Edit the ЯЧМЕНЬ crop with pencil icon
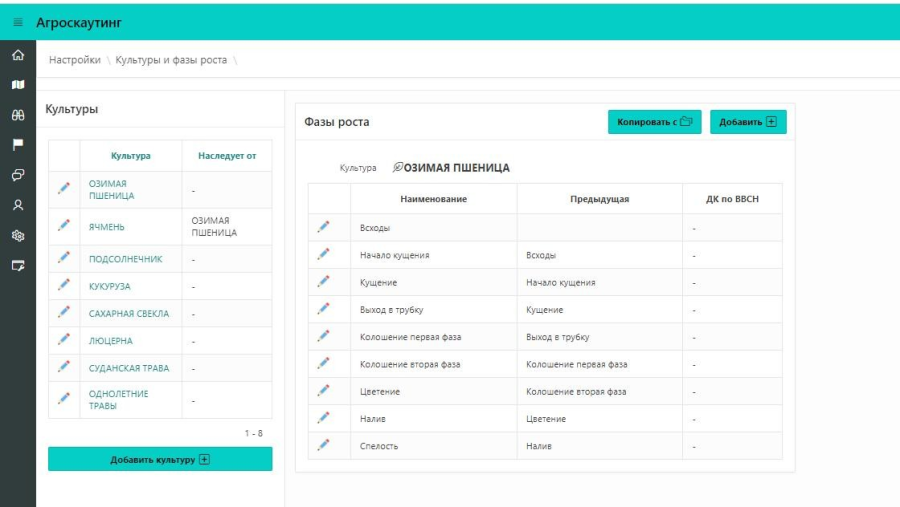The image size is (900, 507). tap(64, 226)
